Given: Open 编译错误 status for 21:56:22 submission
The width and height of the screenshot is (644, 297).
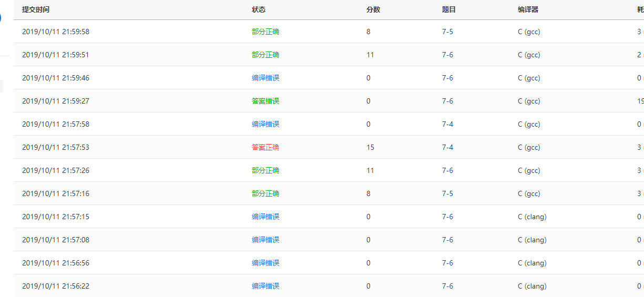Looking at the screenshot, I should (265, 286).
